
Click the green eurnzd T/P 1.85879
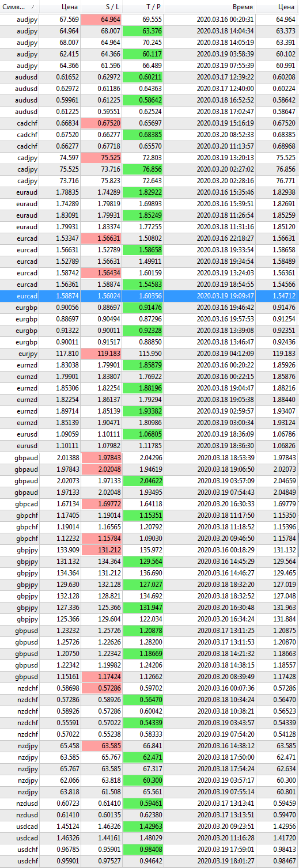coord(143,365)
